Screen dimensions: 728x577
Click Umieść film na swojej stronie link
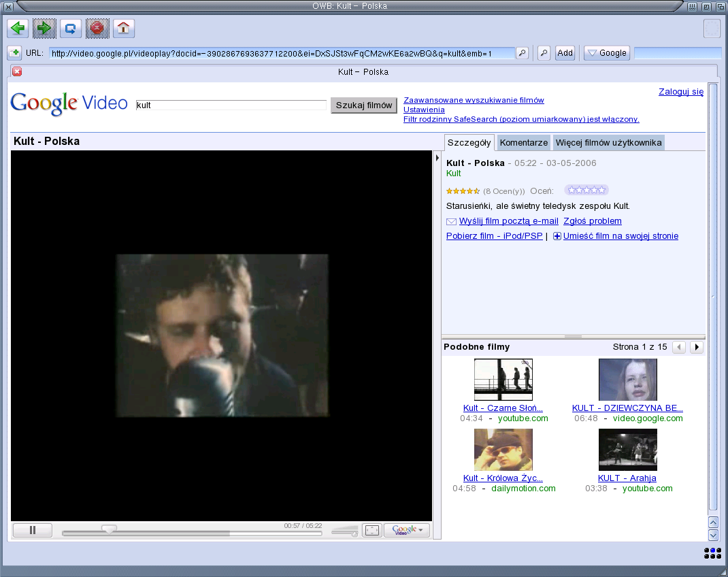621,236
